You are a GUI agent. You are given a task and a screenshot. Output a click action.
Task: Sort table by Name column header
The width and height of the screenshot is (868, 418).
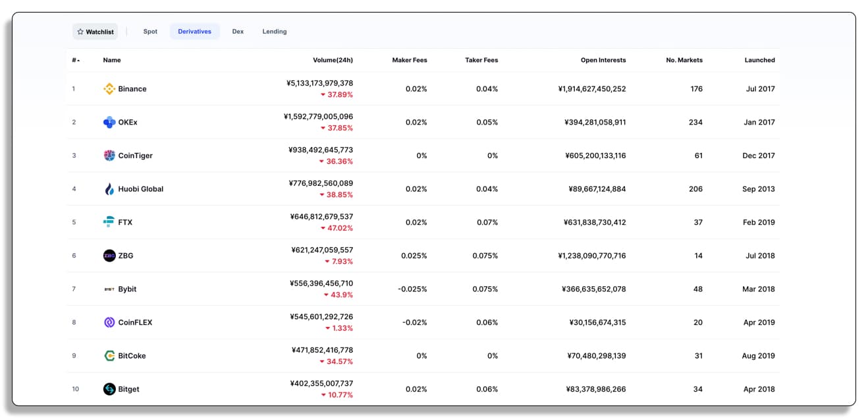click(112, 60)
